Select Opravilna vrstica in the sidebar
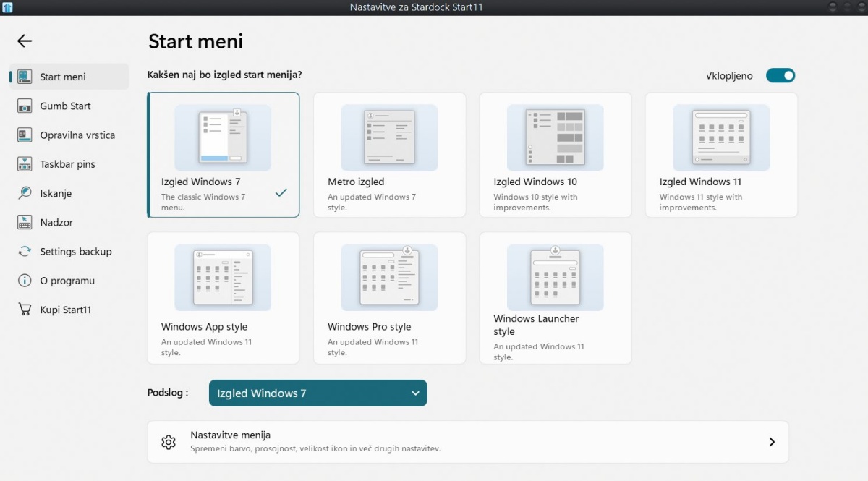 (69, 135)
